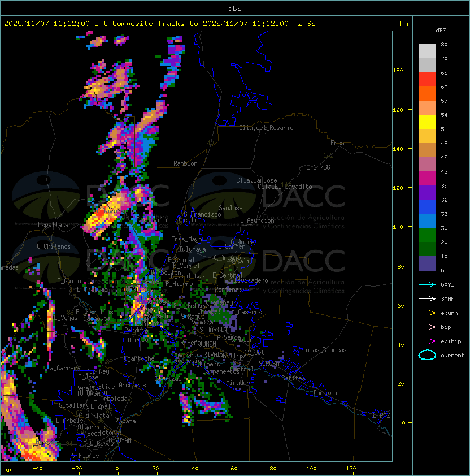
Task: Click the 'S_MARTIN' map label
Action: [x=213, y=330]
